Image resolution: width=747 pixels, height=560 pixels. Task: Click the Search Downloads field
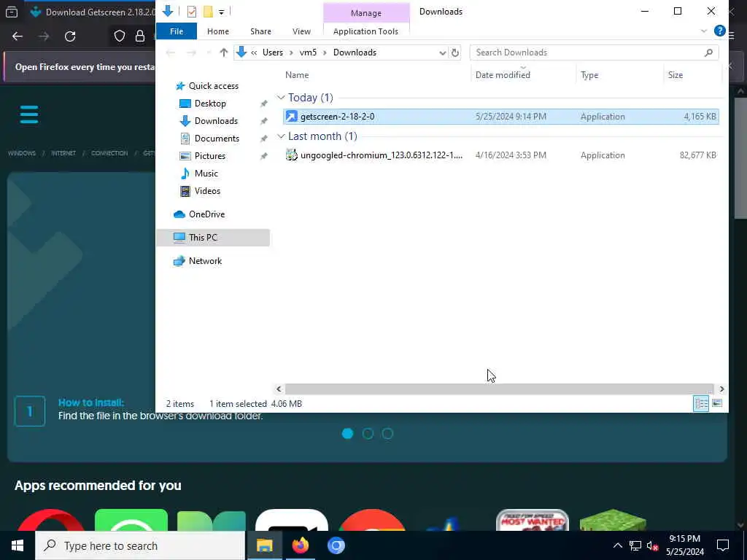[x=594, y=52]
